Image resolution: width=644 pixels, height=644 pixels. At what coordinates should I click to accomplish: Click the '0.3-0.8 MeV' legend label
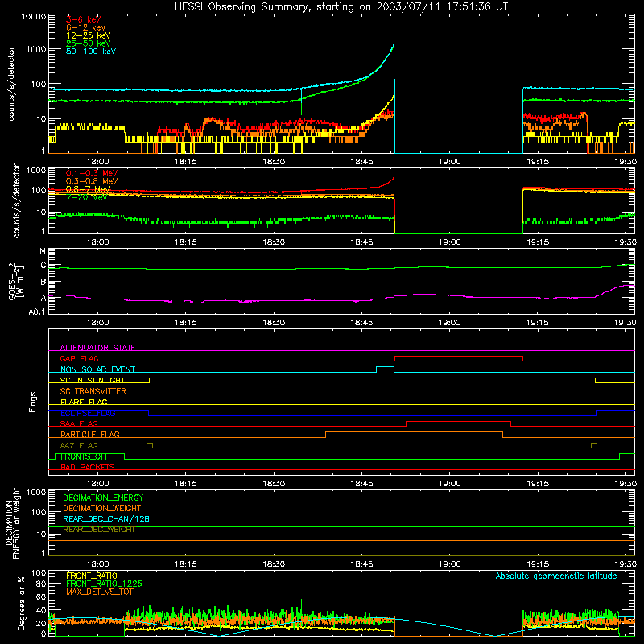tap(92, 181)
